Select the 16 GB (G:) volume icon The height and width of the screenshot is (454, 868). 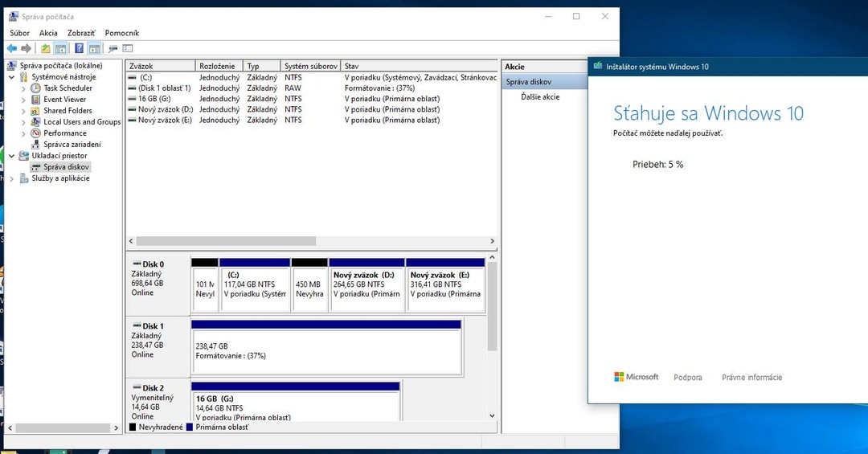point(133,99)
